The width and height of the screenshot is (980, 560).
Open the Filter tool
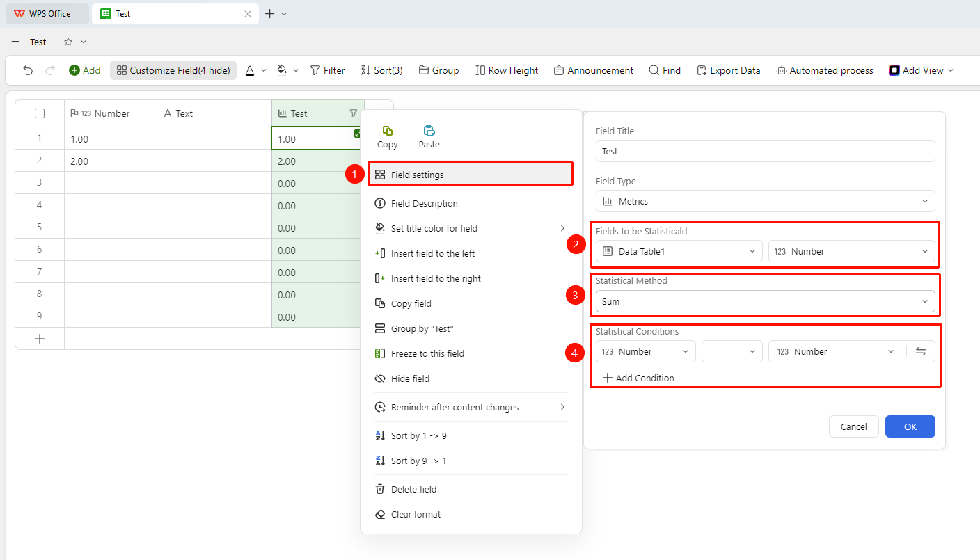tap(327, 70)
